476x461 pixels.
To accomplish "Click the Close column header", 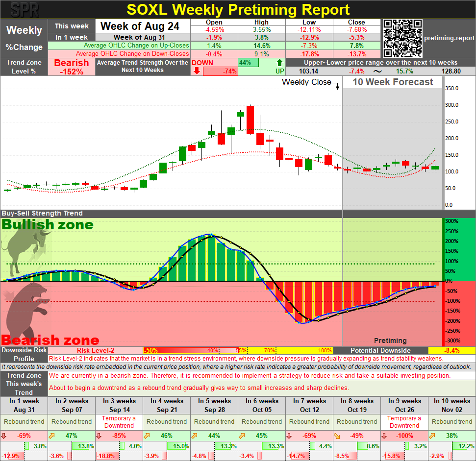I will tap(356, 22).
